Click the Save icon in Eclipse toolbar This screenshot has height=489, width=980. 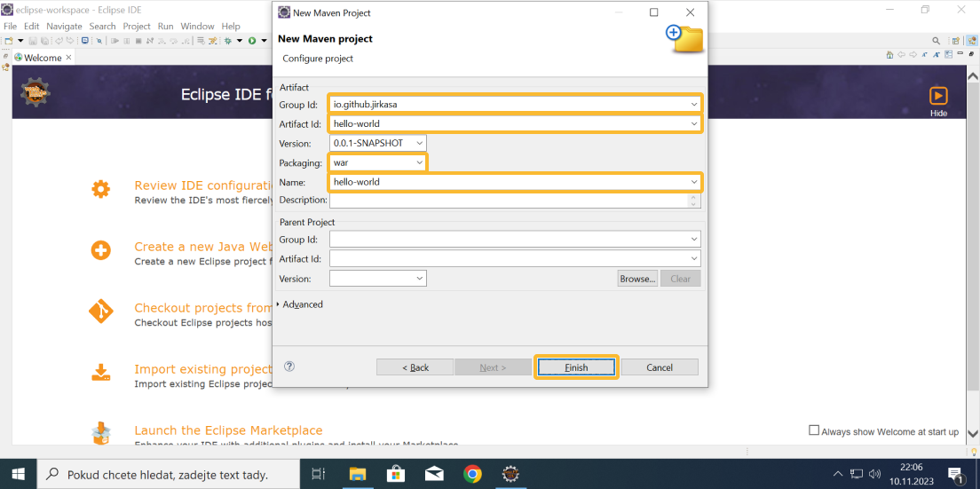33,41
